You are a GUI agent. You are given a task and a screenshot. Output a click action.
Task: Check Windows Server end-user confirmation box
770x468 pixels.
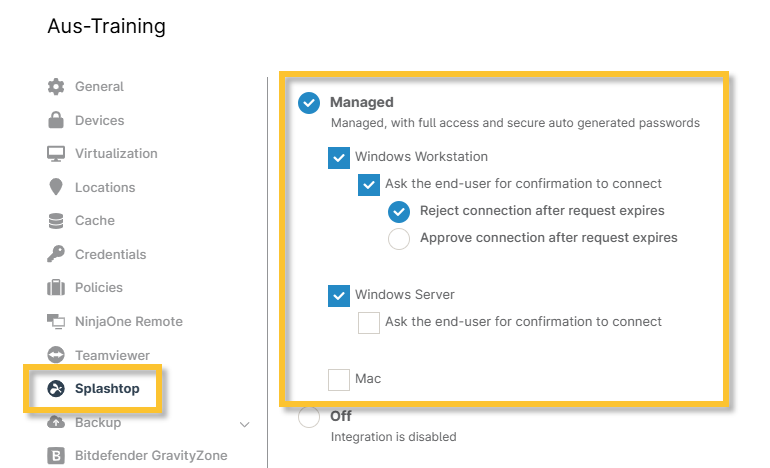coord(369,322)
